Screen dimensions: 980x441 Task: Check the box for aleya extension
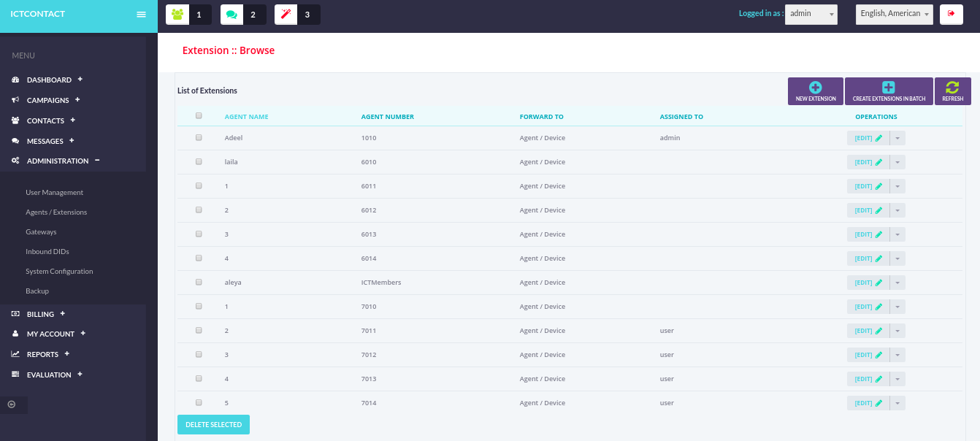pyautogui.click(x=199, y=282)
